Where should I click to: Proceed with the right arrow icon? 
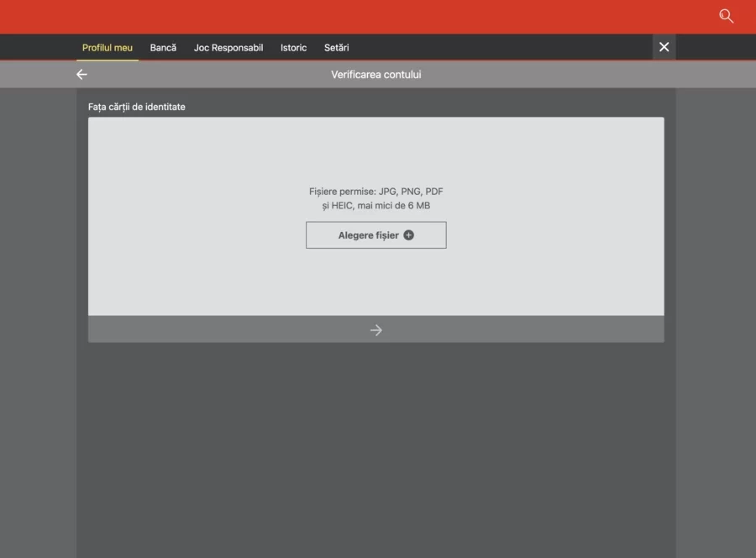coord(376,330)
